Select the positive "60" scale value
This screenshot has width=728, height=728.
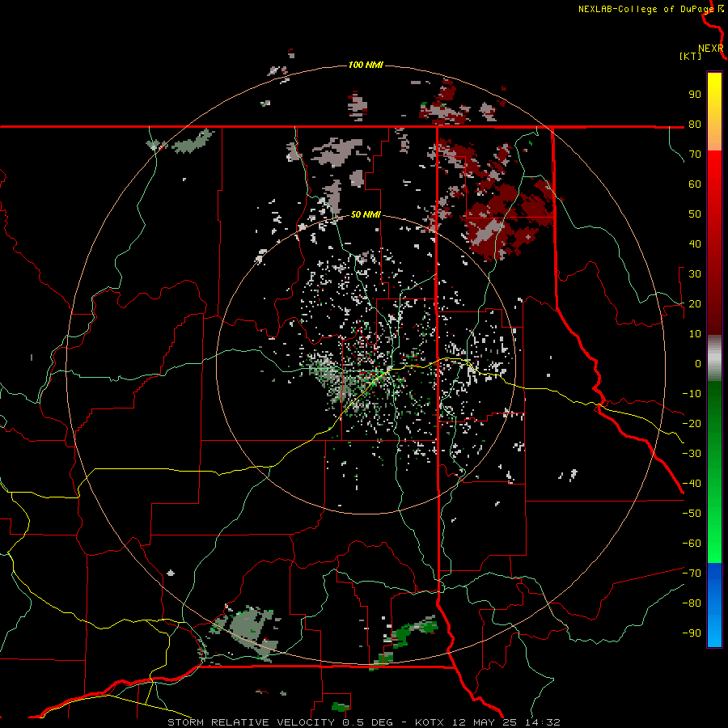pyautogui.click(x=695, y=184)
